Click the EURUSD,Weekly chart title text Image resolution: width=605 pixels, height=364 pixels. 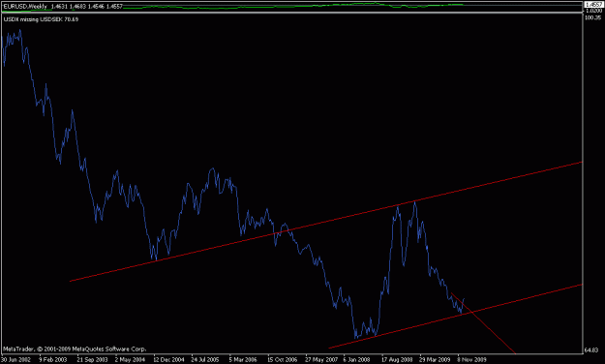tap(25, 6)
